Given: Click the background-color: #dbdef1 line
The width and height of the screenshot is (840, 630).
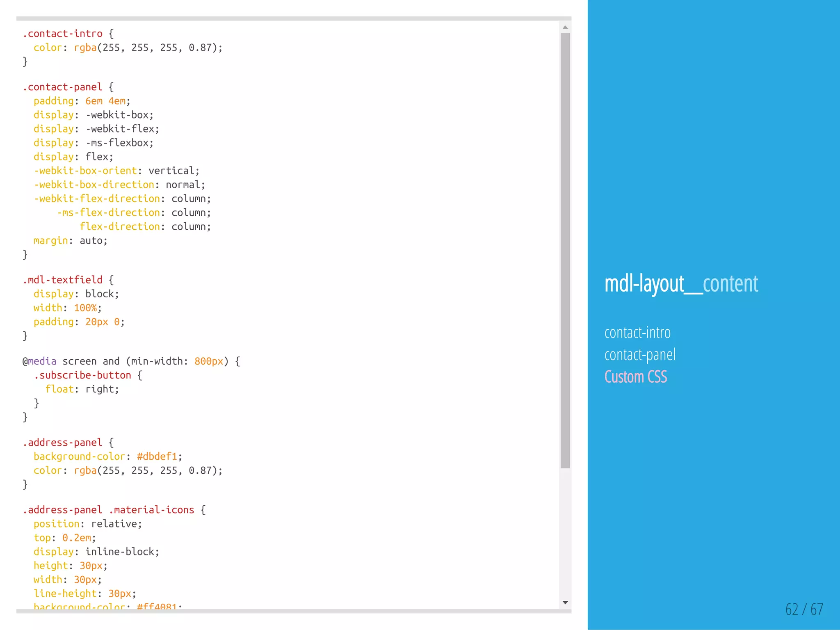Looking at the screenshot, I should coord(108,456).
